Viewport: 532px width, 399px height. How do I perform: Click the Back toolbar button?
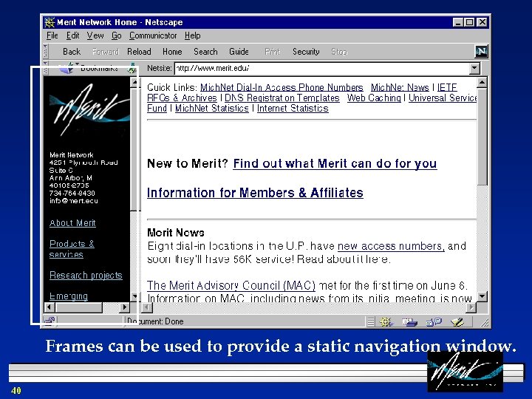click(x=72, y=52)
